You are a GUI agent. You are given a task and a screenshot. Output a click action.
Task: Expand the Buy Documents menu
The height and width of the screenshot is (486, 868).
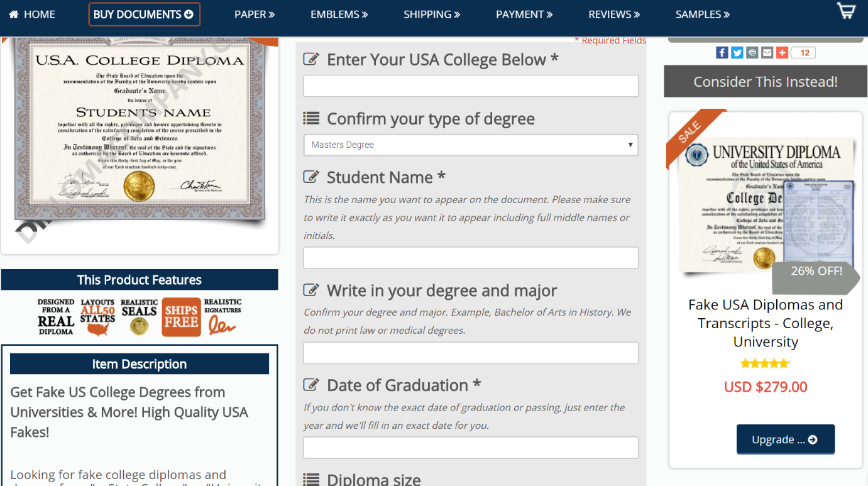[x=144, y=14]
